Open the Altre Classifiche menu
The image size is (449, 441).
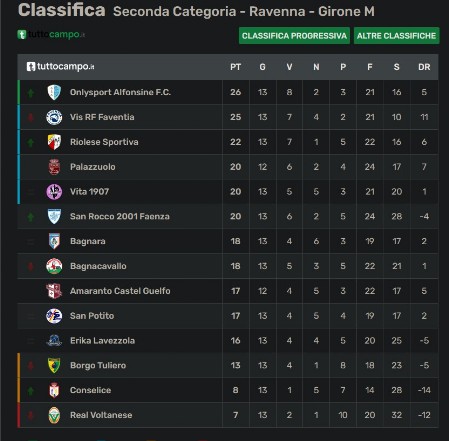tap(397, 36)
